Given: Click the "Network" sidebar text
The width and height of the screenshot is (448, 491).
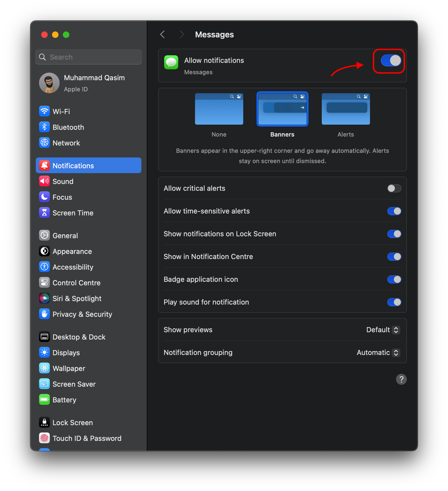Looking at the screenshot, I should point(66,143).
